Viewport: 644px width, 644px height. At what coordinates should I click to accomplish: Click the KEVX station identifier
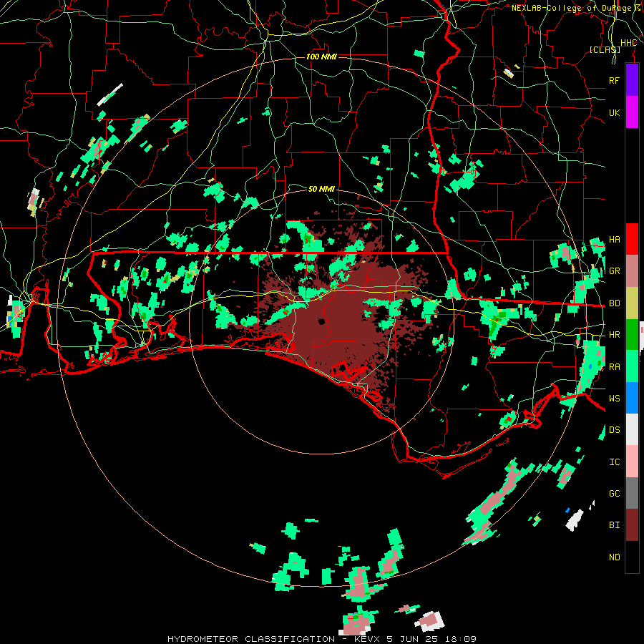[368, 639]
